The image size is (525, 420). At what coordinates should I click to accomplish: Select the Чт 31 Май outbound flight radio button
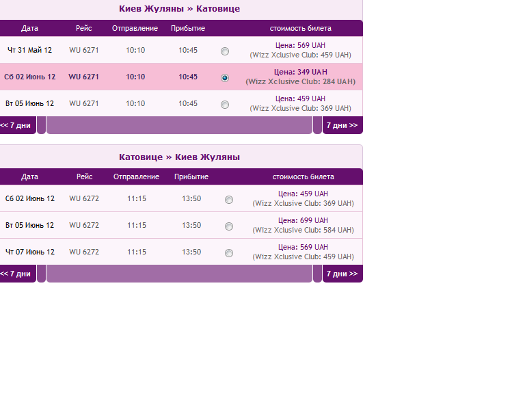pyautogui.click(x=225, y=51)
